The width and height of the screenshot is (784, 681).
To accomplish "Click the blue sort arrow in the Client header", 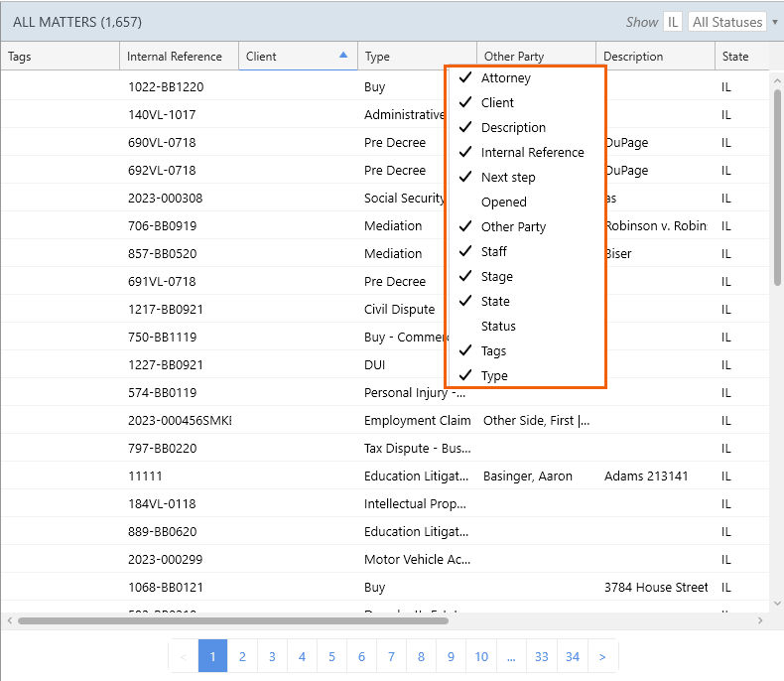I will (343, 55).
